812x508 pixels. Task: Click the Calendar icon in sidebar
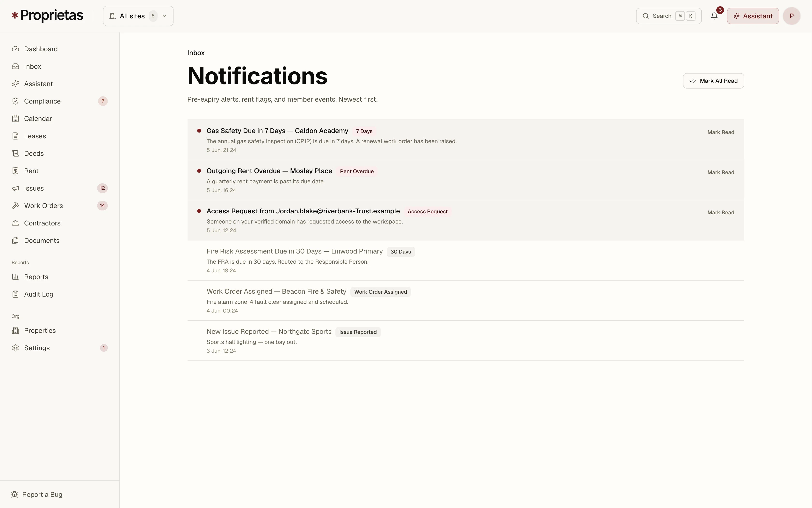click(x=15, y=119)
